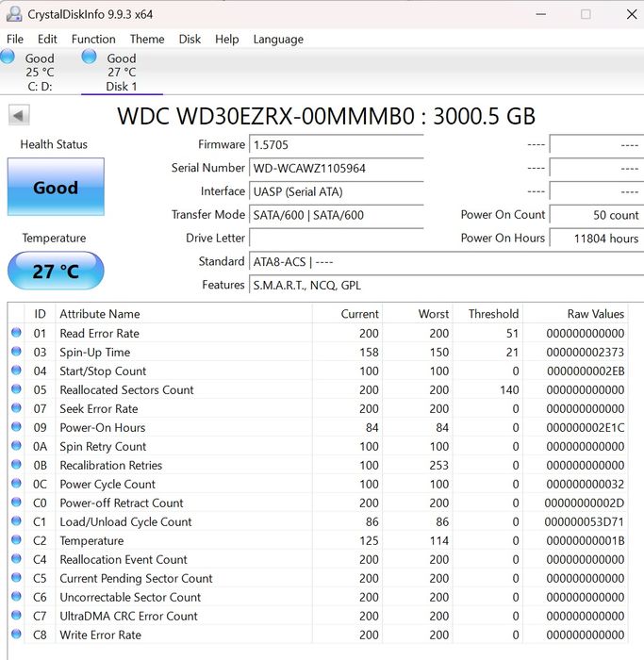Image resolution: width=644 pixels, height=660 pixels.
Task: Select the Disk 1 tab
Action: pyautogui.click(x=122, y=72)
